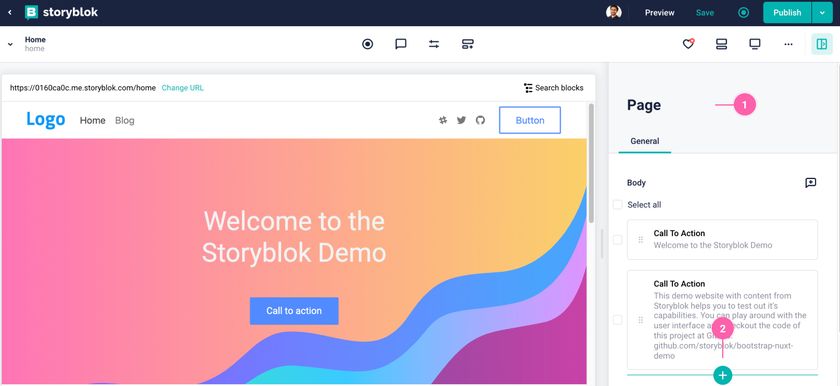The image size is (840, 386).
Task: Click the green plus add block button
Action: [723, 375]
